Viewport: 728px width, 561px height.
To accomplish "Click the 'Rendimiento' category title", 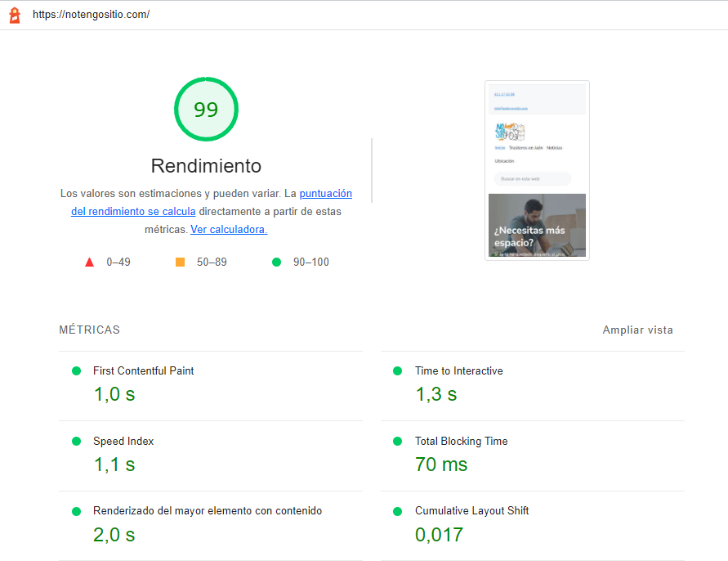I will [x=206, y=166].
